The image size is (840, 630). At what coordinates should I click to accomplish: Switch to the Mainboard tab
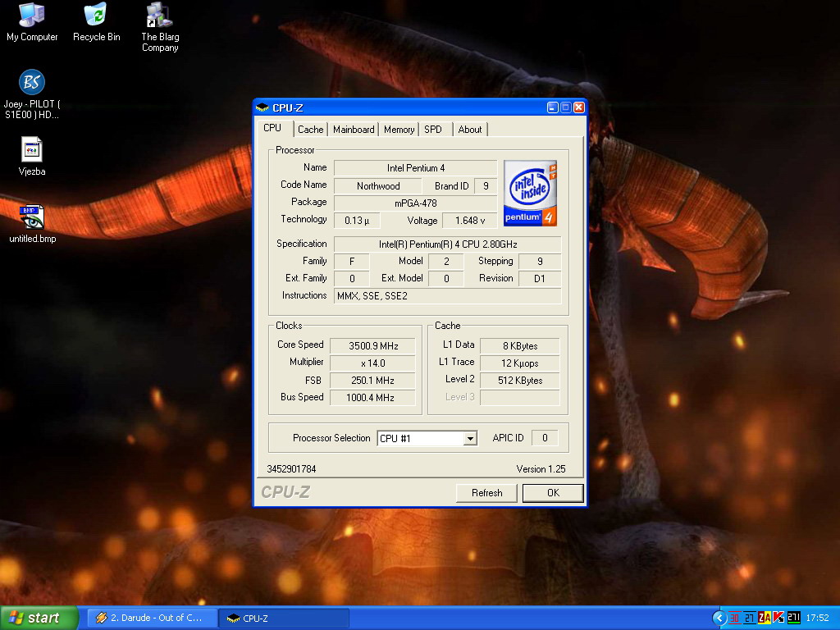tap(354, 130)
